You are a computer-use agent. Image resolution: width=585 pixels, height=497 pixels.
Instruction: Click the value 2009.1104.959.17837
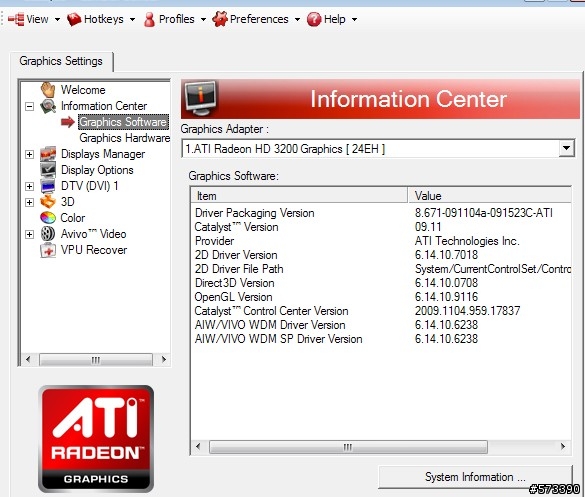[x=467, y=311]
